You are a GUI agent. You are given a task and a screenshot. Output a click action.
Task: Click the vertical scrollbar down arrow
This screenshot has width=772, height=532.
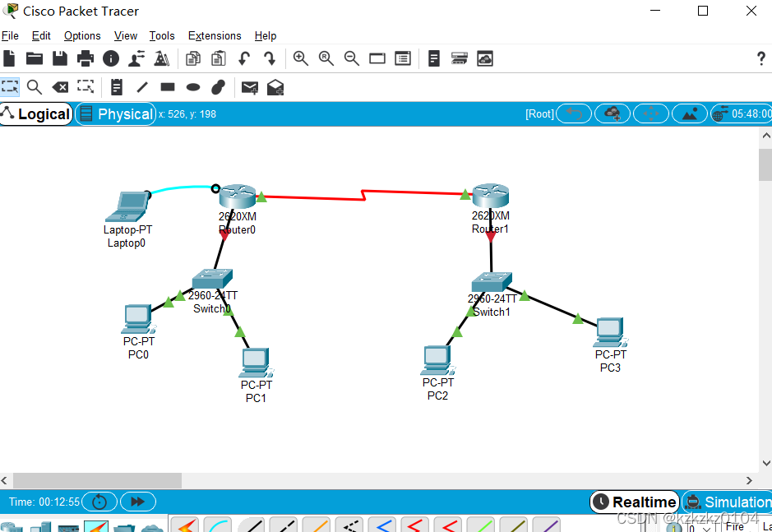click(765, 463)
